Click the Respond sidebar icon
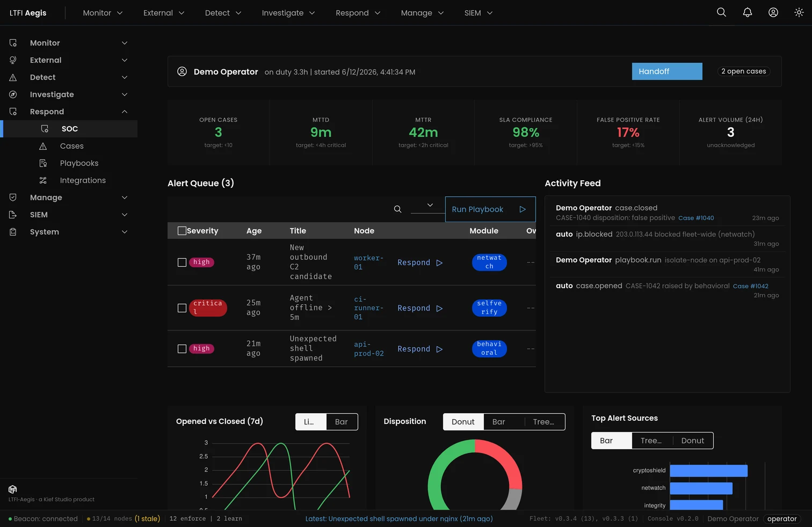Screen dimensions: 812x527 pos(13,112)
